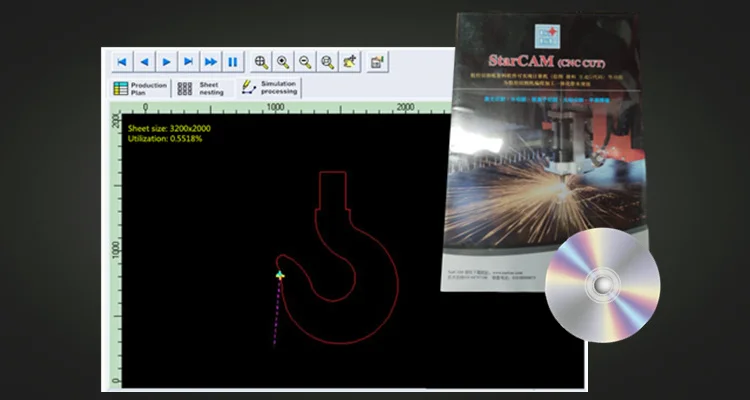The image size is (750, 400).
Task: Zoom out with the minus magnifier
Action: coord(305,62)
